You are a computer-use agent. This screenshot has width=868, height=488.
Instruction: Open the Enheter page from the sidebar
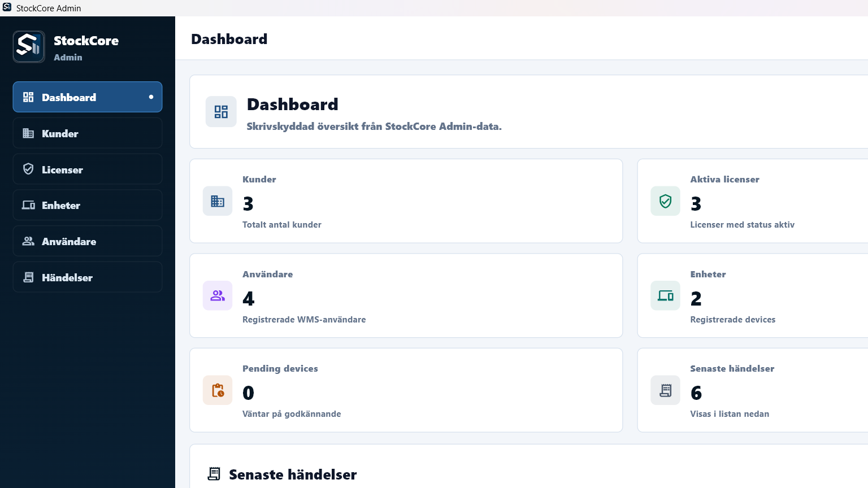point(88,205)
